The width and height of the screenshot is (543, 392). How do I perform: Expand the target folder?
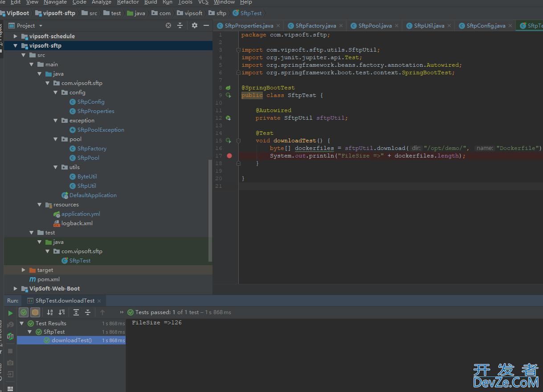pyautogui.click(x=24, y=270)
